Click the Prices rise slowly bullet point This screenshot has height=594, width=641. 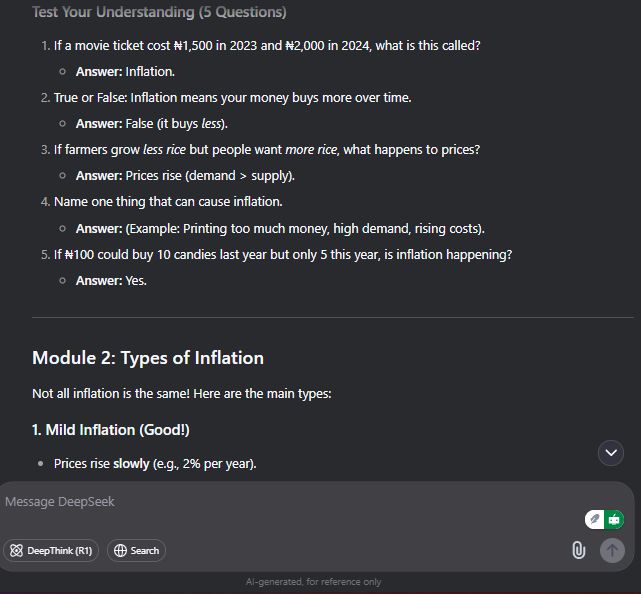155,464
